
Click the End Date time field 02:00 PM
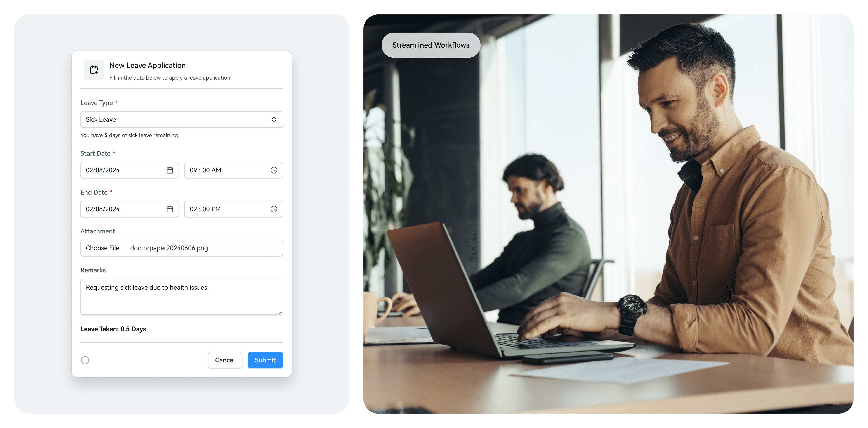[x=234, y=209]
